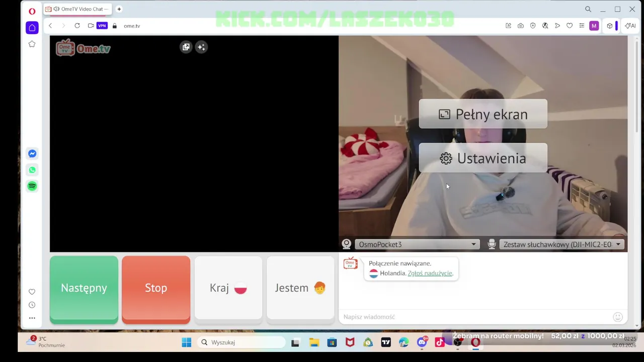This screenshot has width=644, height=362.
Task: Click the webcam icon beside camera selector
Action: (346, 244)
